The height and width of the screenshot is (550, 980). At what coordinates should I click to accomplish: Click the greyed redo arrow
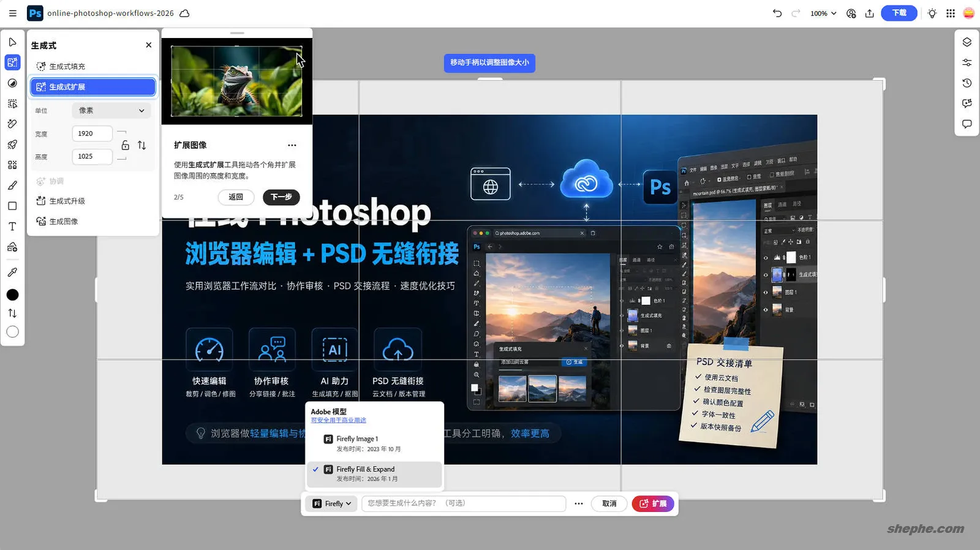click(x=796, y=13)
